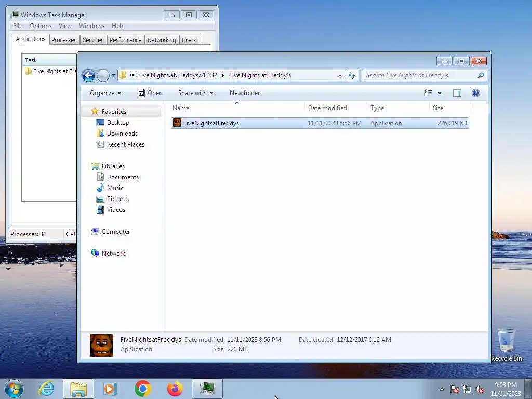Viewport: 532px width, 399px height.
Task: Select Libraries in navigation pane
Action: [x=113, y=166]
